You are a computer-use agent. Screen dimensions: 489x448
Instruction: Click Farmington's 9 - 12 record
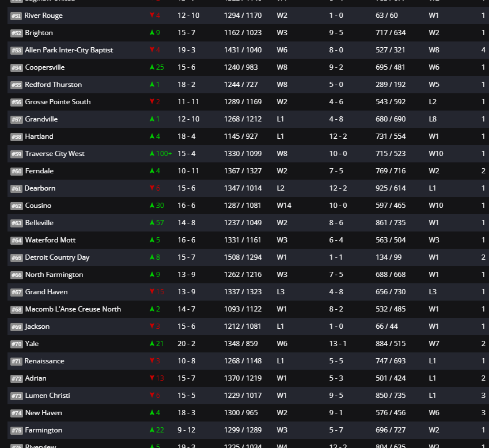click(186, 430)
